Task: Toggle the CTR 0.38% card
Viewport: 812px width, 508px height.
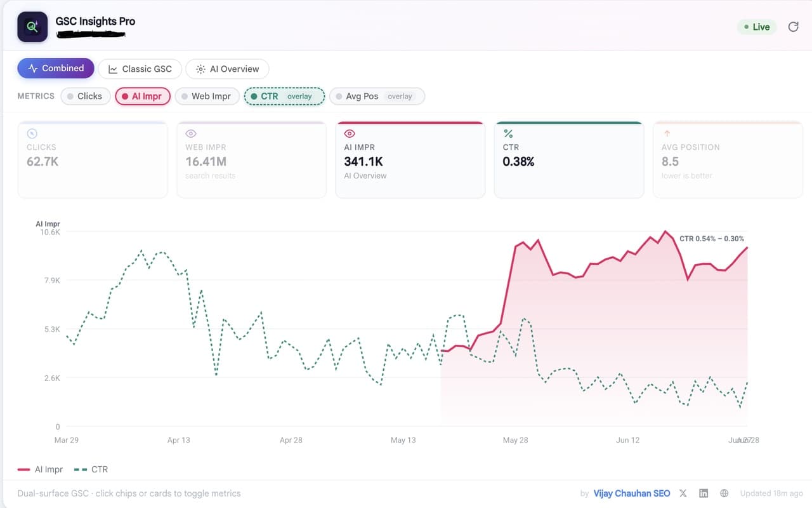Action: (x=569, y=160)
